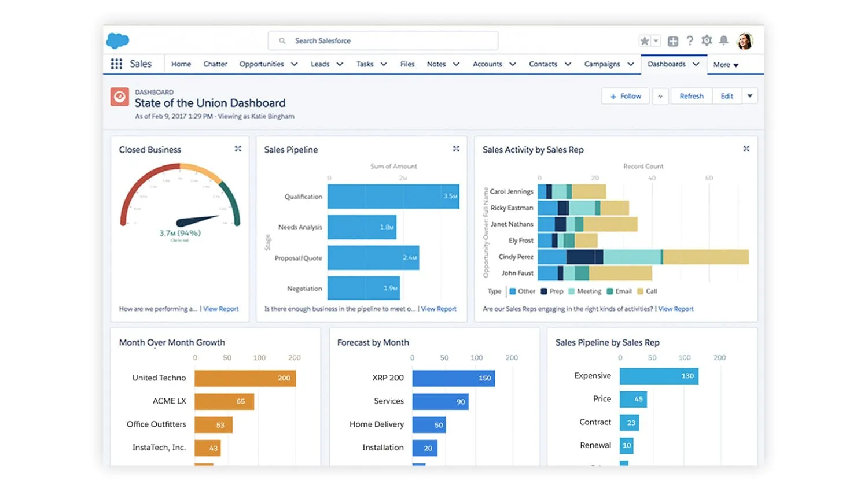Click the Salesforce cloud logo
868x488 pixels.
(117, 40)
